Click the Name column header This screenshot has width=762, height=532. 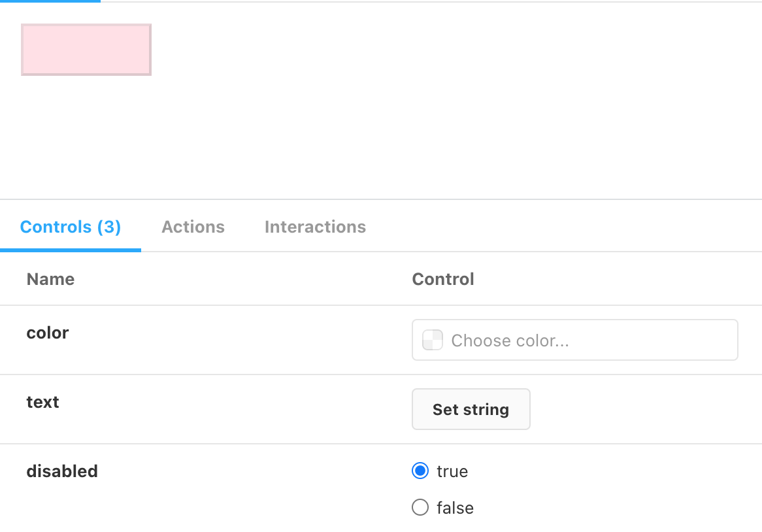[50, 279]
